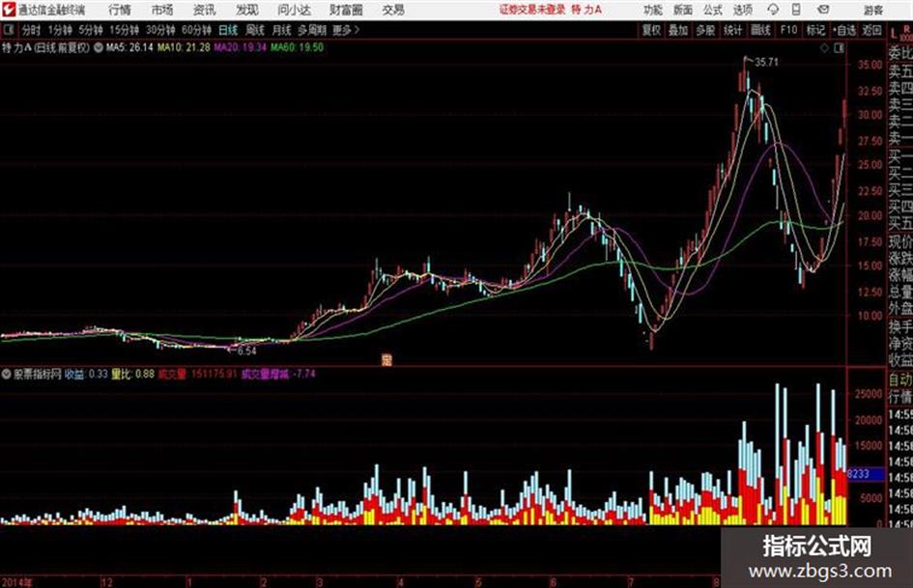Add stock via +自选 button
The image size is (913, 588).
843,30
